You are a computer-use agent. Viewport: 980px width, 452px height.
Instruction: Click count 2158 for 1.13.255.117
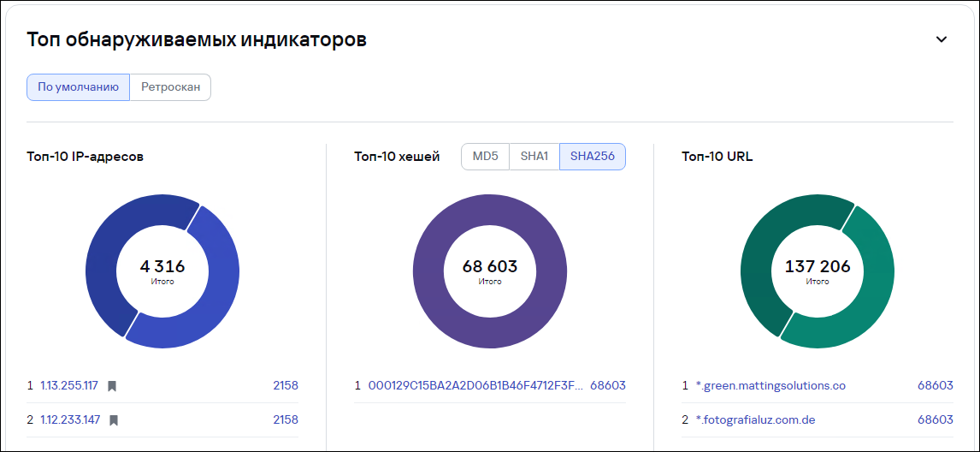285,386
